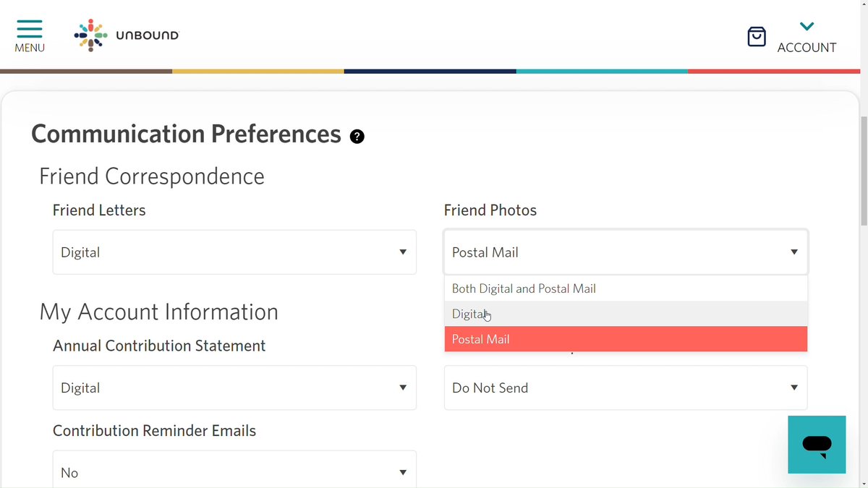Screen dimensions: 868x488
Task: Click the Communication Preferences help question mark
Action: 357,136
